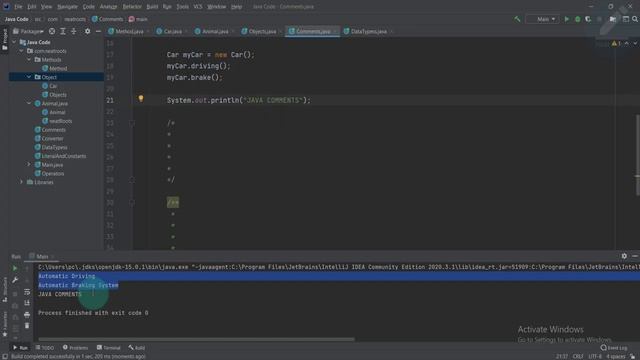Clear console with the trash icon

[27, 325]
